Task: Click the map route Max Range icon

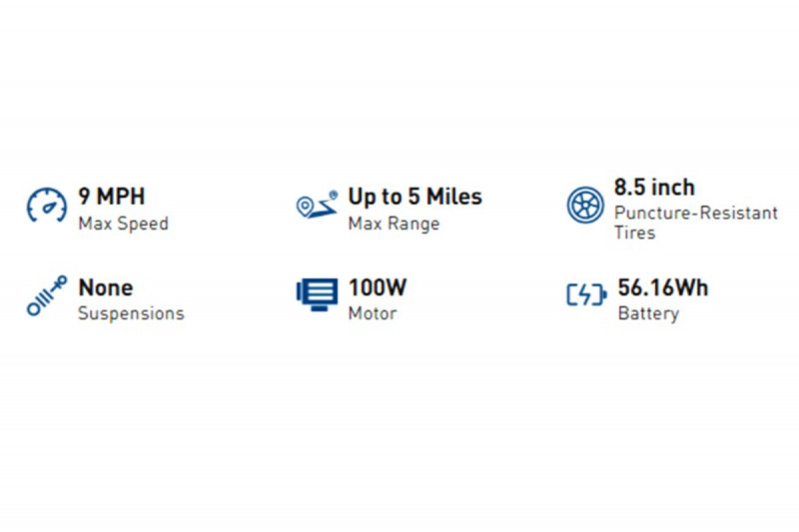Action: point(315,205)
